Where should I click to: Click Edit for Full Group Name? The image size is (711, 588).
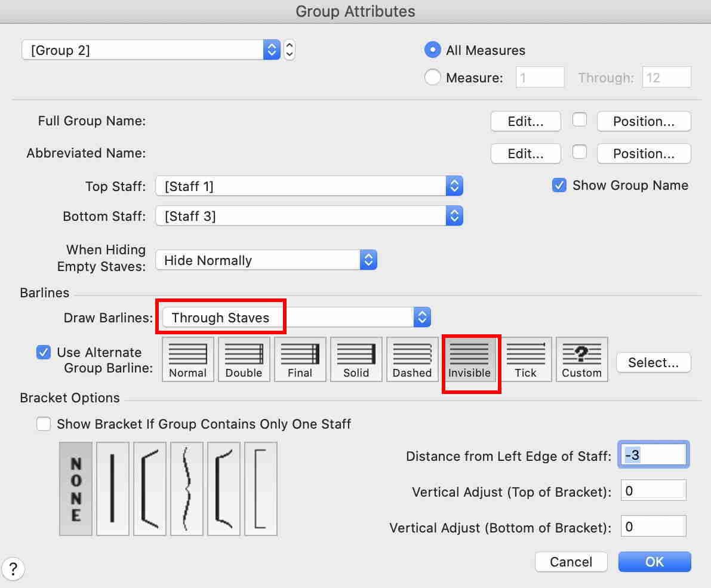[x=525, y=121]
